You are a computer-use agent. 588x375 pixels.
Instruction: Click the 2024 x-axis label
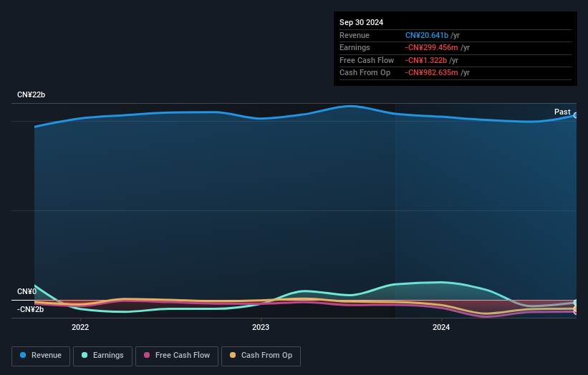[x=441, y=327]
